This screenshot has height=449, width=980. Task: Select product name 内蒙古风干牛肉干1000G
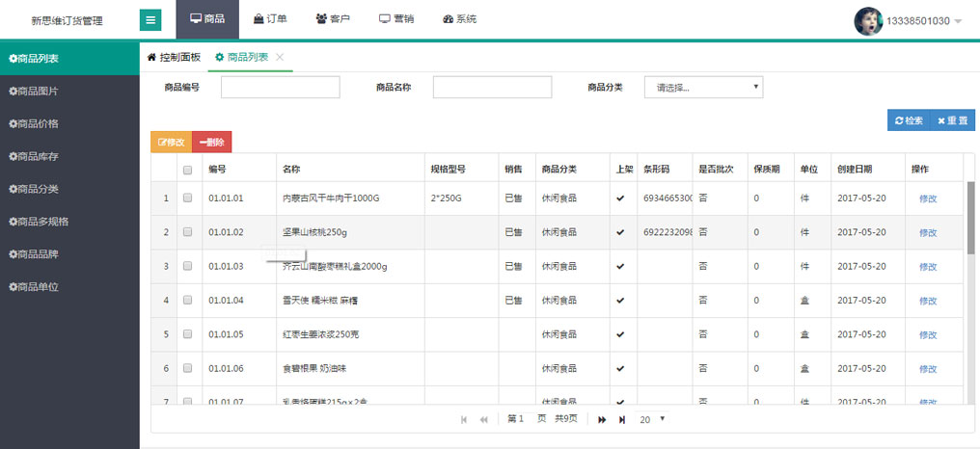[331, 198]
